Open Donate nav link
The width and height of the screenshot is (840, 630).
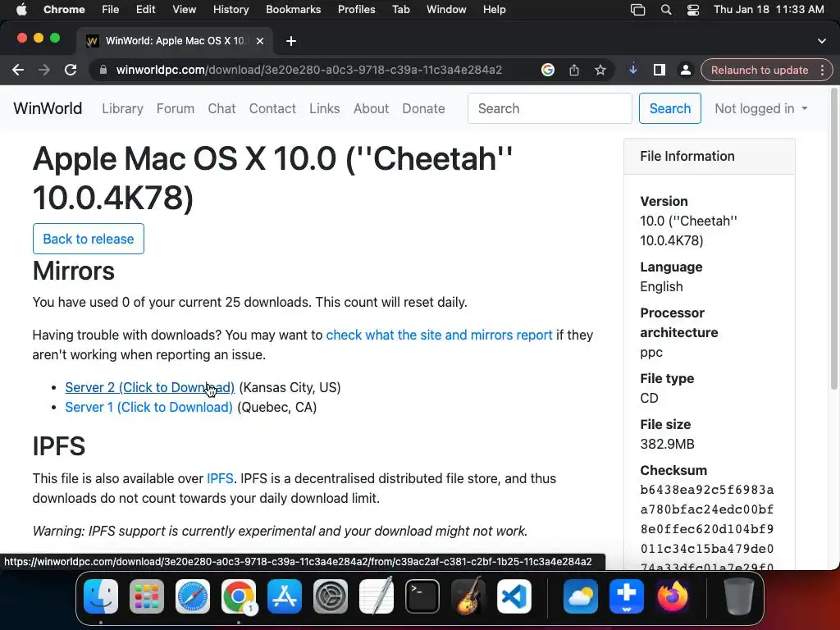click(423, 108)
